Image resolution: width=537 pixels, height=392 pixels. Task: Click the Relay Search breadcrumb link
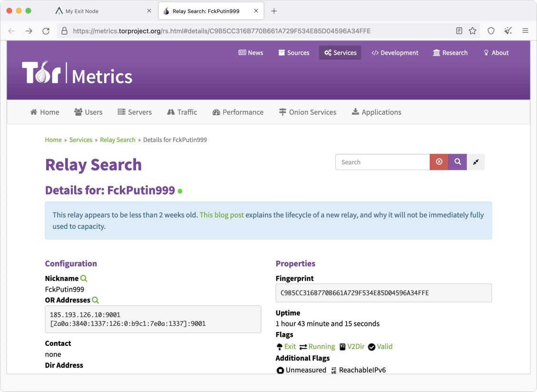tap(118, 140)
